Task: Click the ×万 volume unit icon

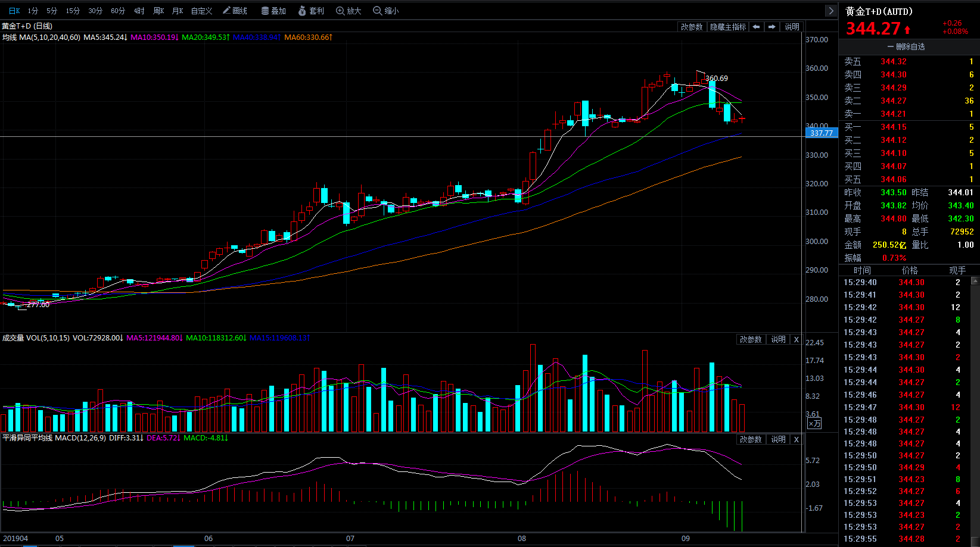Action: point(814,423)
